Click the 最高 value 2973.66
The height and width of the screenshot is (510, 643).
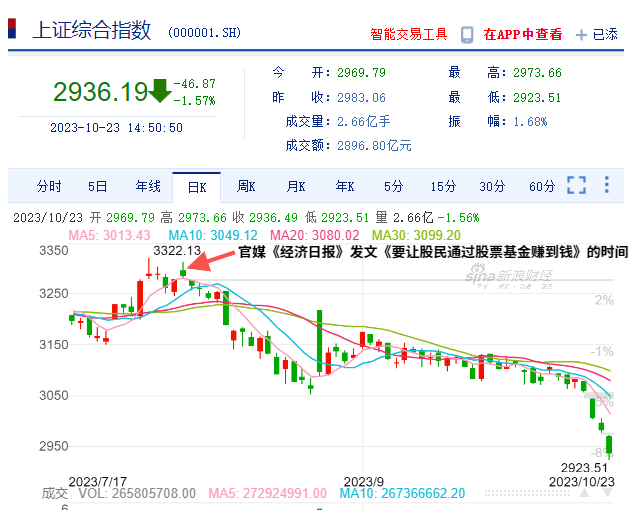537,73
